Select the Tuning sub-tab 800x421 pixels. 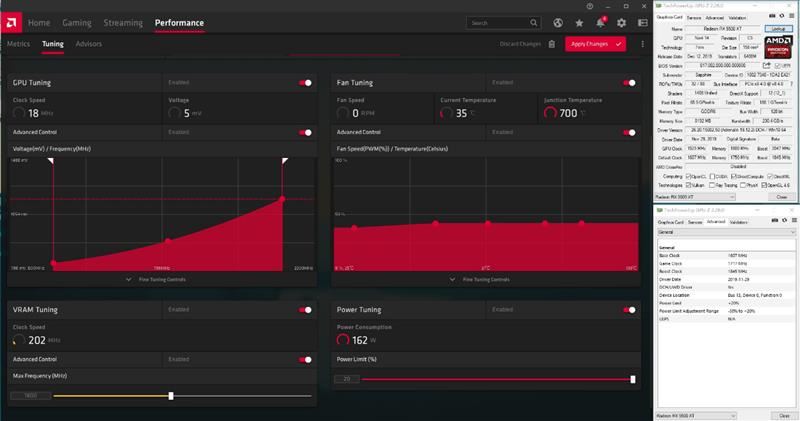53,44
